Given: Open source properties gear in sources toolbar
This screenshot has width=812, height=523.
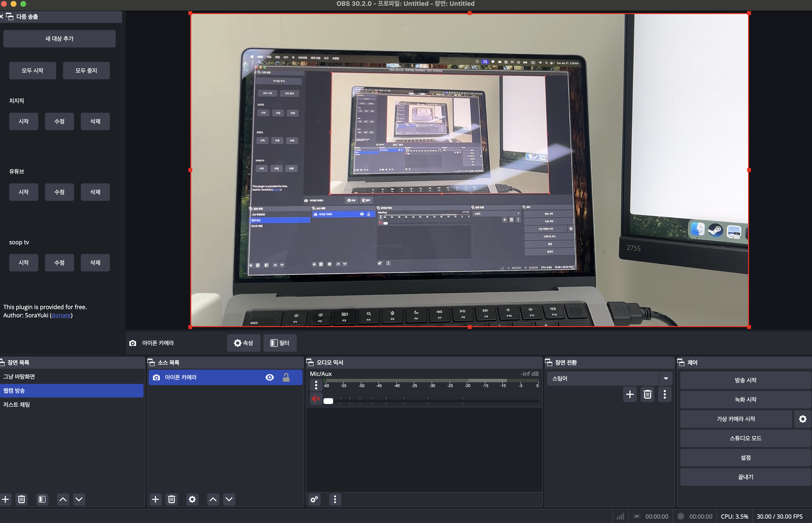Looking at the screenshot, I should pyautogui.click(x=192, y=499).
